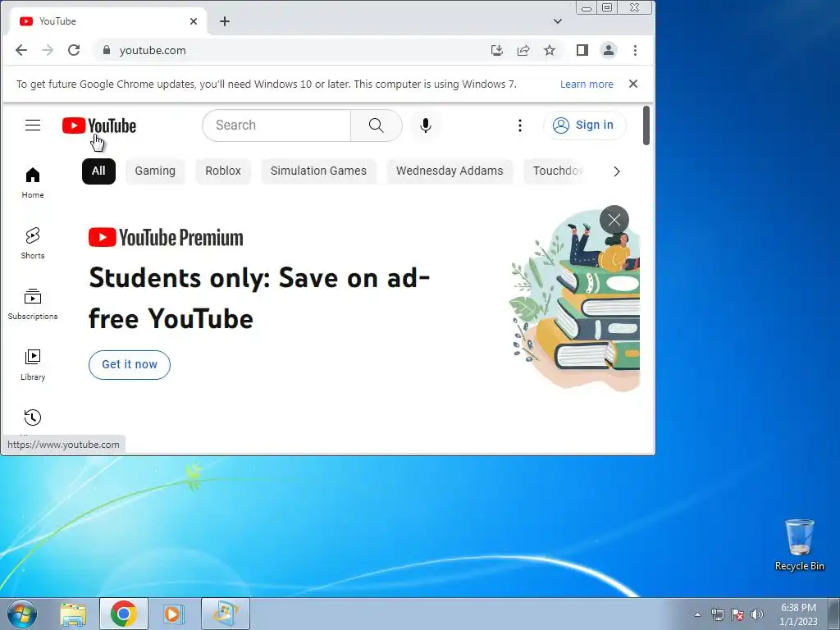Click Learn more link in infobar

[587, 84]
